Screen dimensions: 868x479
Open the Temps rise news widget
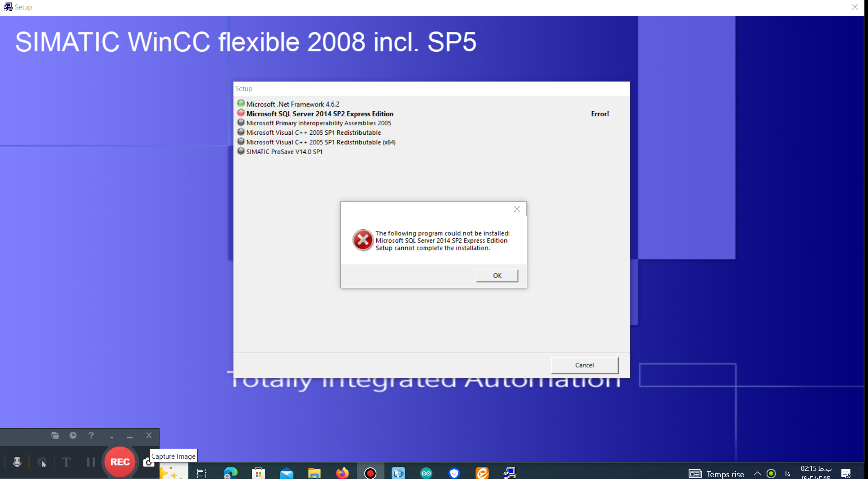coord(717,474)
